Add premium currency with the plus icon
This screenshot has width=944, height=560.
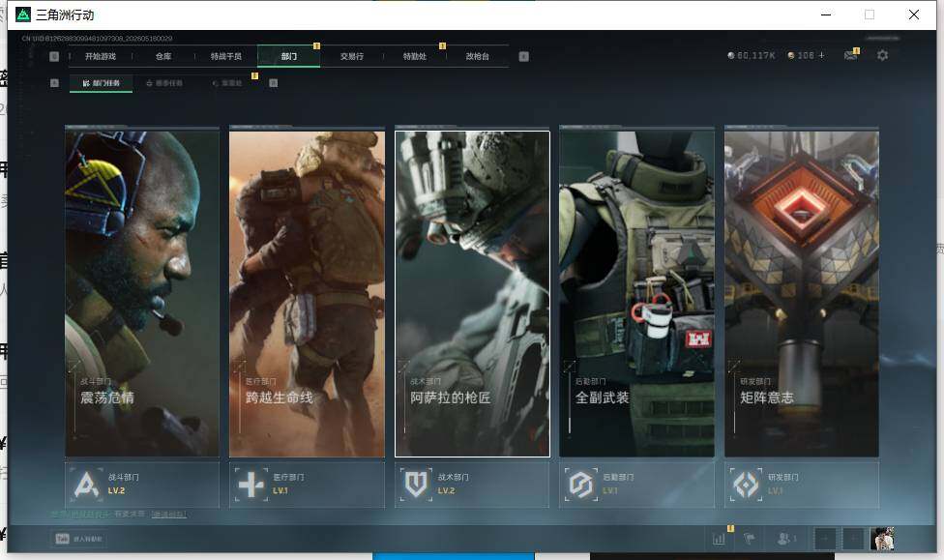coord(821,55)
